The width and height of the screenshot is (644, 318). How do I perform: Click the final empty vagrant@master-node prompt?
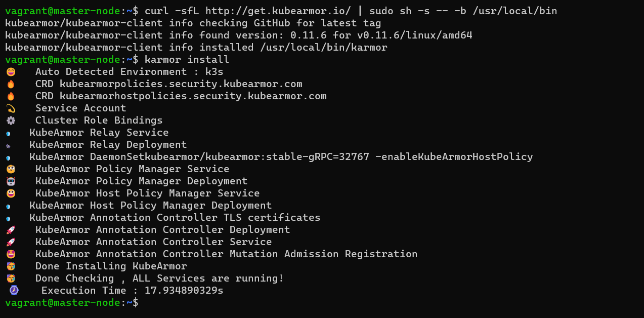71,303
